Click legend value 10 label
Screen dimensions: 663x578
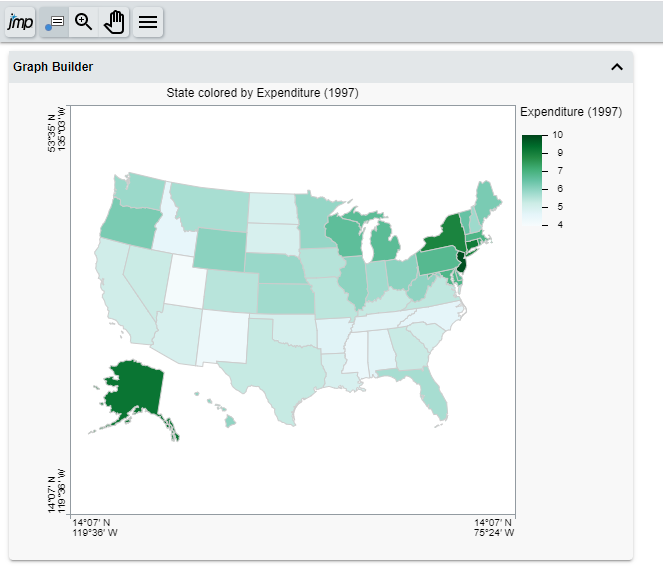click(558, 135)
